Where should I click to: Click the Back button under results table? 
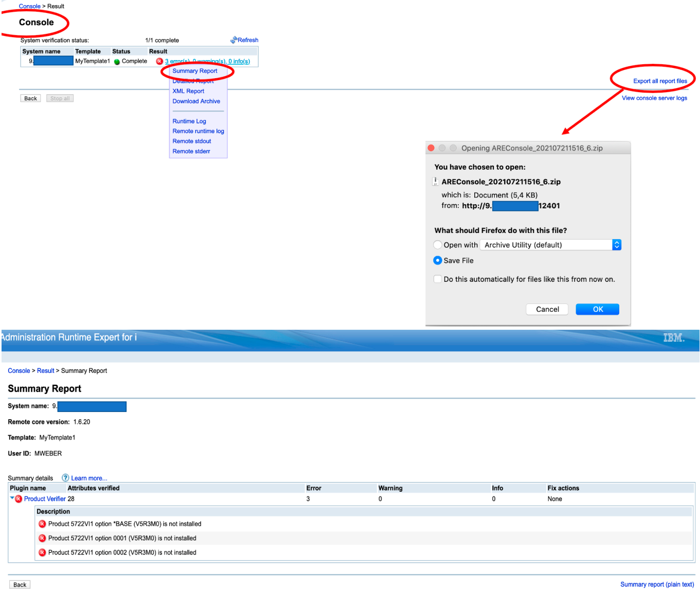coord(31,98)
